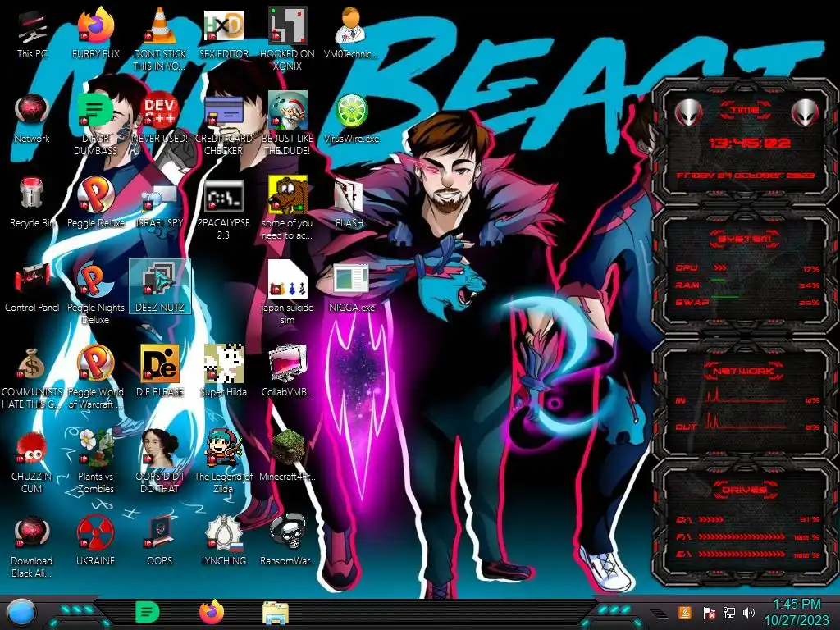
Task: Click the 13:45:22 digital clock readout
Action: click(749, 143)
